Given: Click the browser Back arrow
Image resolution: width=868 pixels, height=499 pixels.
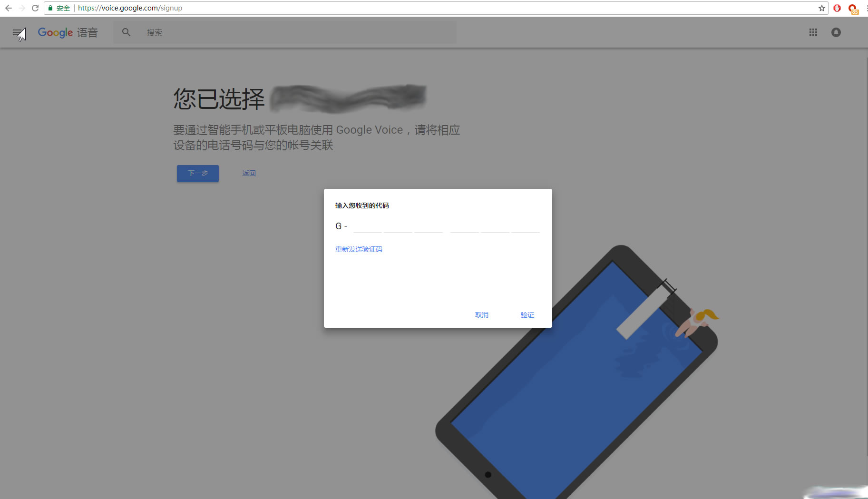Looking at the screenshot, I should pos(8,8).
